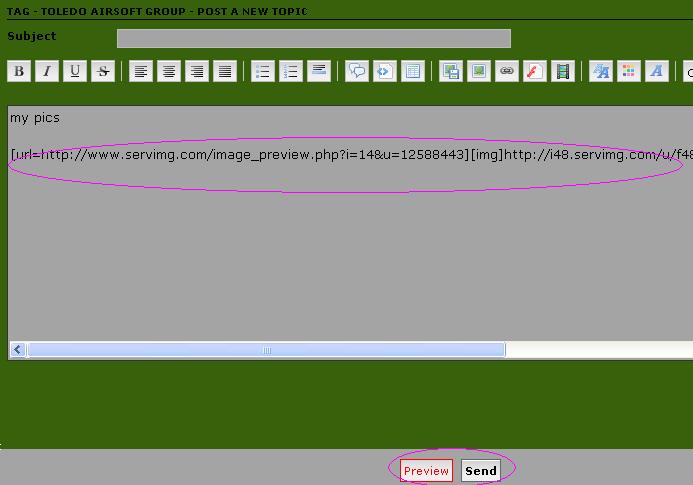
Task: Insert table icon
Action: click(x=413, y=71)
